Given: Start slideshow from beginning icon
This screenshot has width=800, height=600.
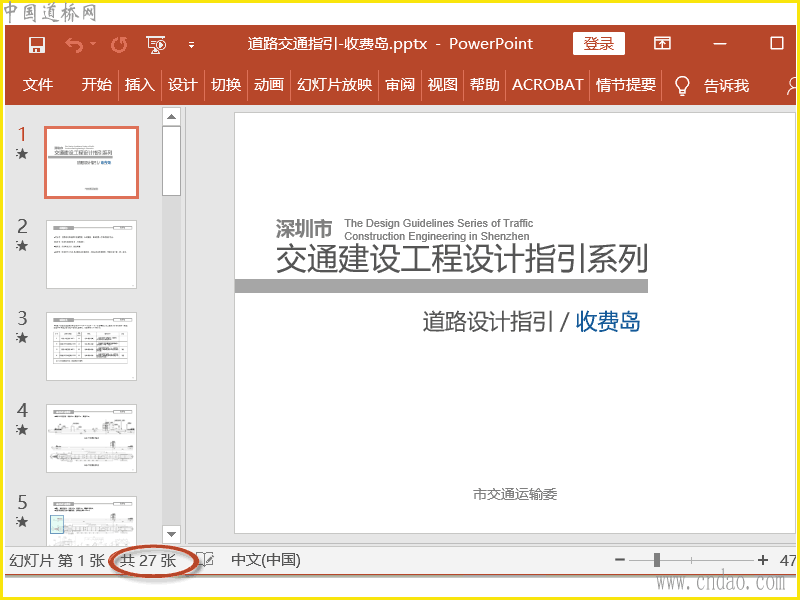Looking at the screenshot, I should [156, 45].
